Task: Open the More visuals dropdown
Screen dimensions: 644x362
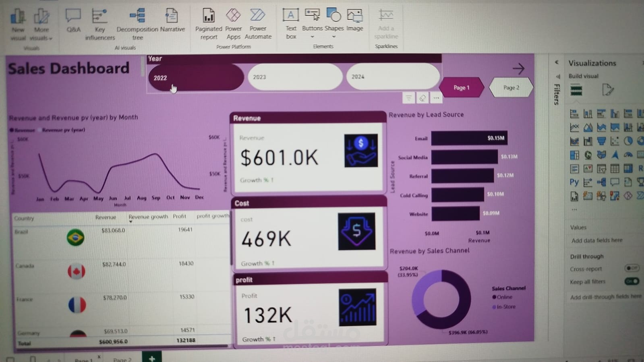Action: coord(41,24)
